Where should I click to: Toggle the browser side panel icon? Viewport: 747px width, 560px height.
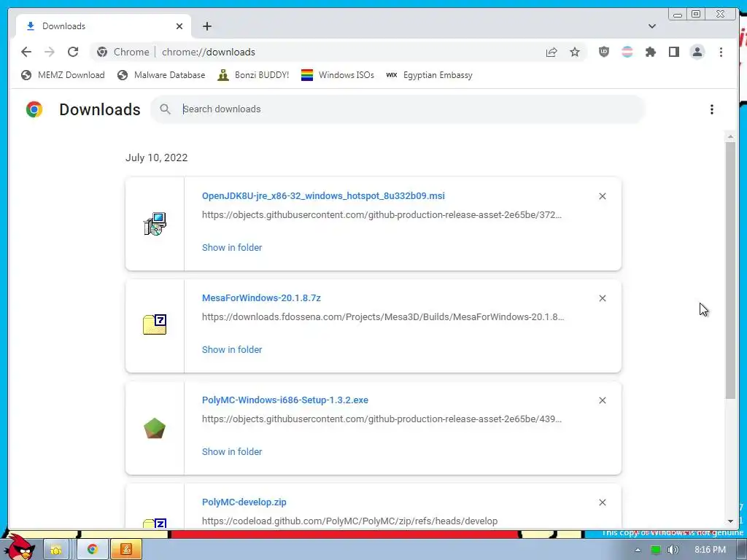point(673,52)
